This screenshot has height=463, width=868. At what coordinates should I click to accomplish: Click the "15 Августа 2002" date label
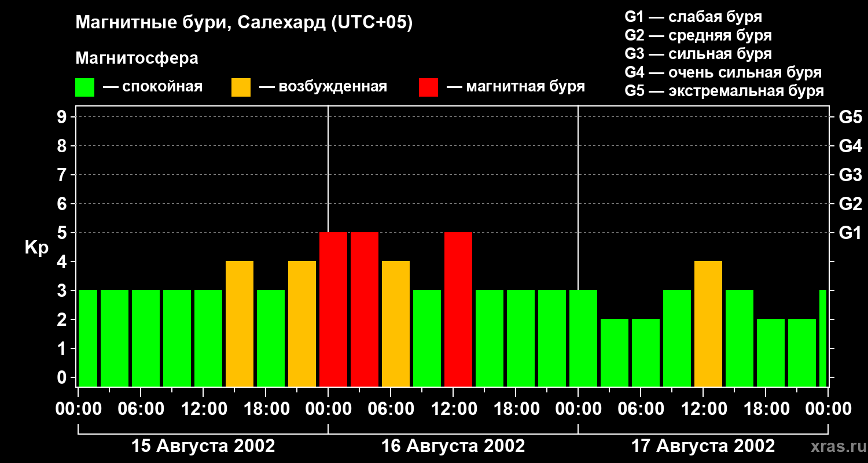coord(203,446)
